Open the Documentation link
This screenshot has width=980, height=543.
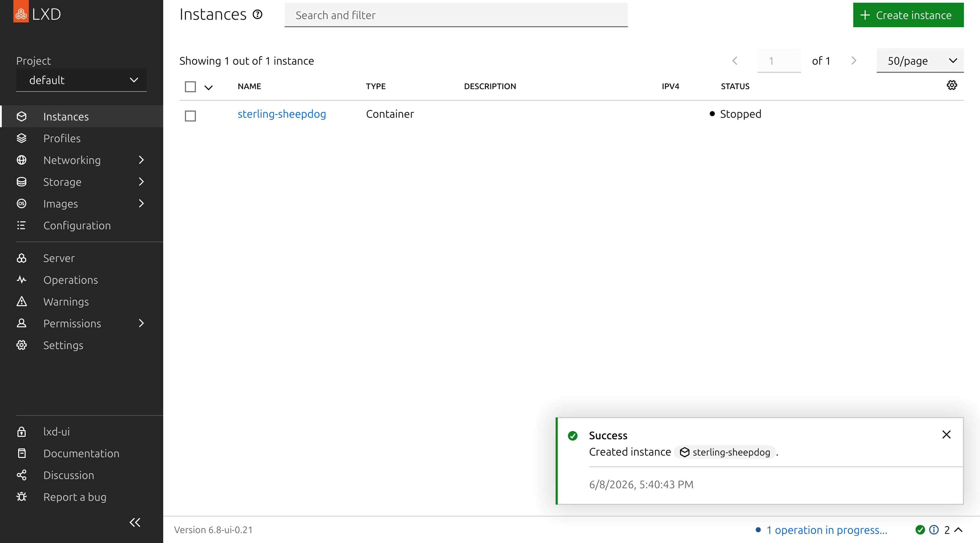81,453
